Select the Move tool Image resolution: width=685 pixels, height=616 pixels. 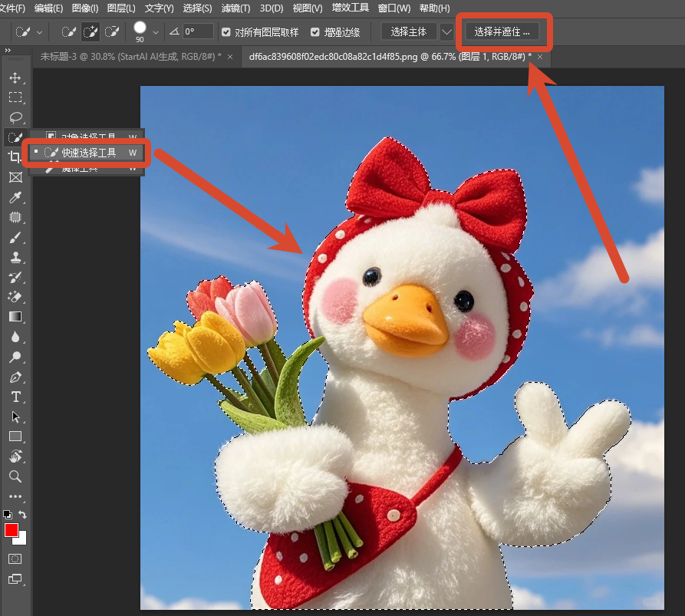(15, 77)
